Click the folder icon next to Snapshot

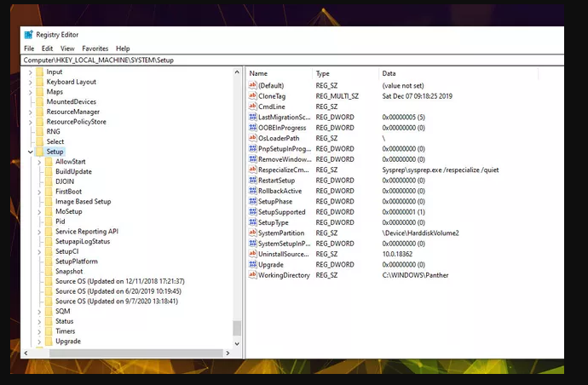(49, 271)
